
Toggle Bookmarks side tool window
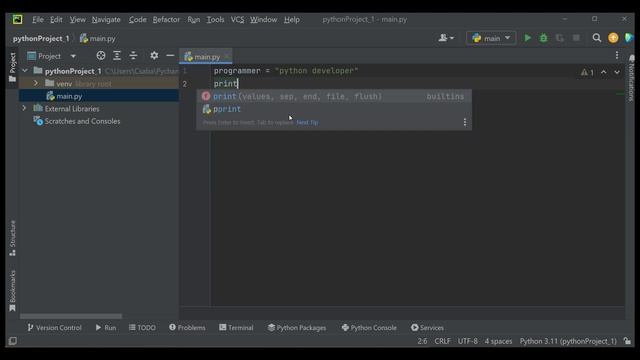(13, 291)
